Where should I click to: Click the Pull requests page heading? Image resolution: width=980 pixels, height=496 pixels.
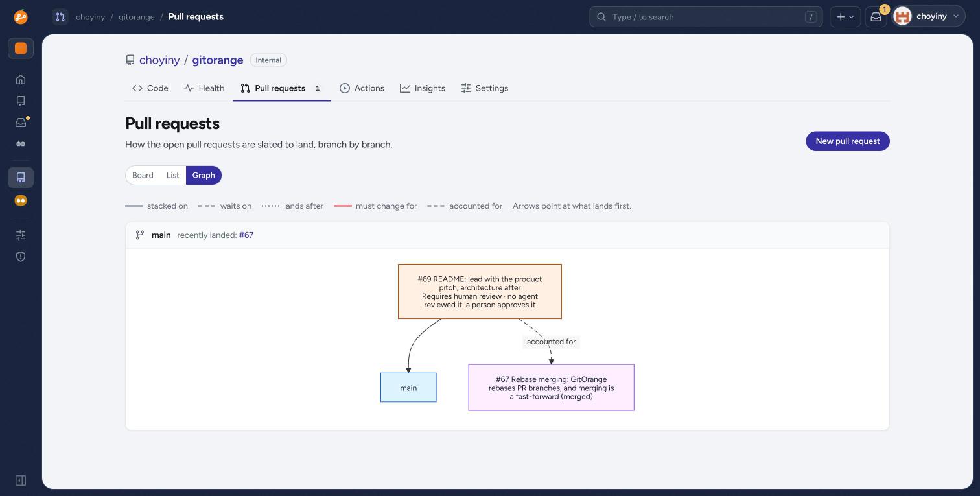coord(172,123)
